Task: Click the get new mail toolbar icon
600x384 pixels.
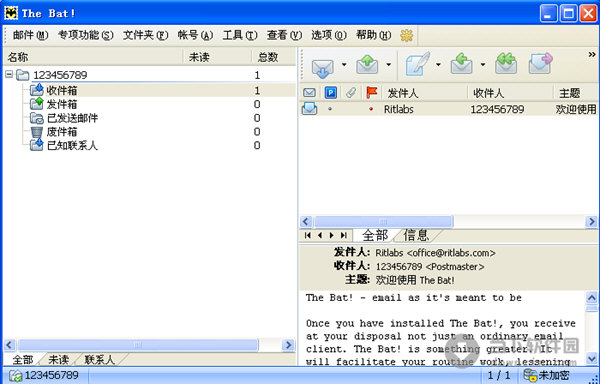Action: click(323, 67)
